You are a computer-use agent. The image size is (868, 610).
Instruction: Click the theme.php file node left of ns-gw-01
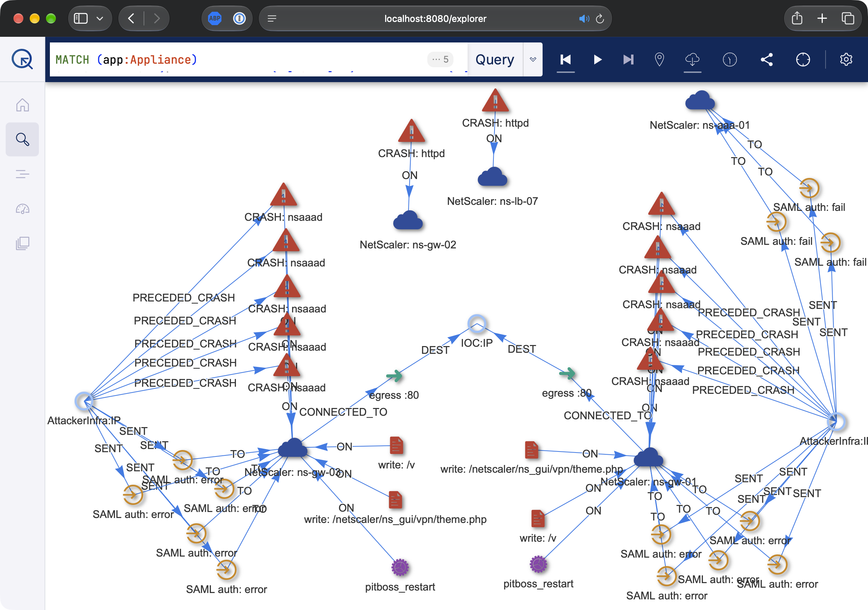tap(531, 450)
